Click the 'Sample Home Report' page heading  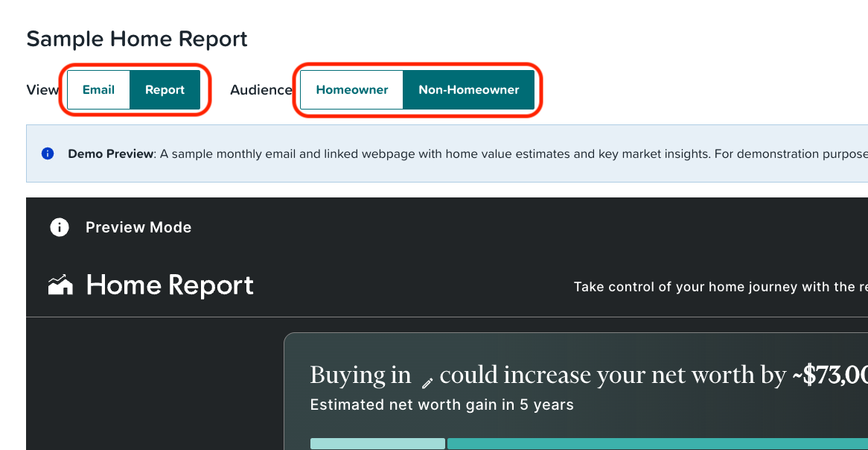pyautogui.click(x=137, y=39)
